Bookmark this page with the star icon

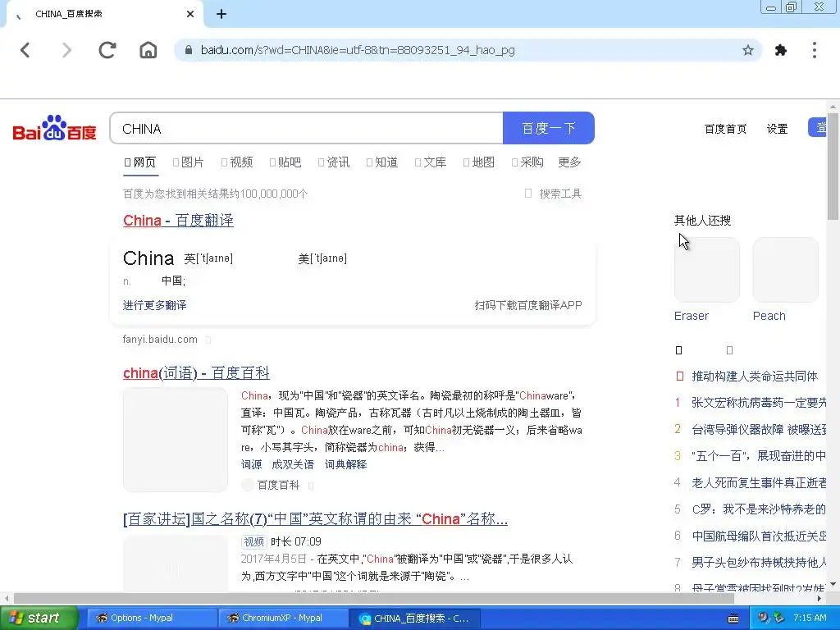(x=748, y=50)
